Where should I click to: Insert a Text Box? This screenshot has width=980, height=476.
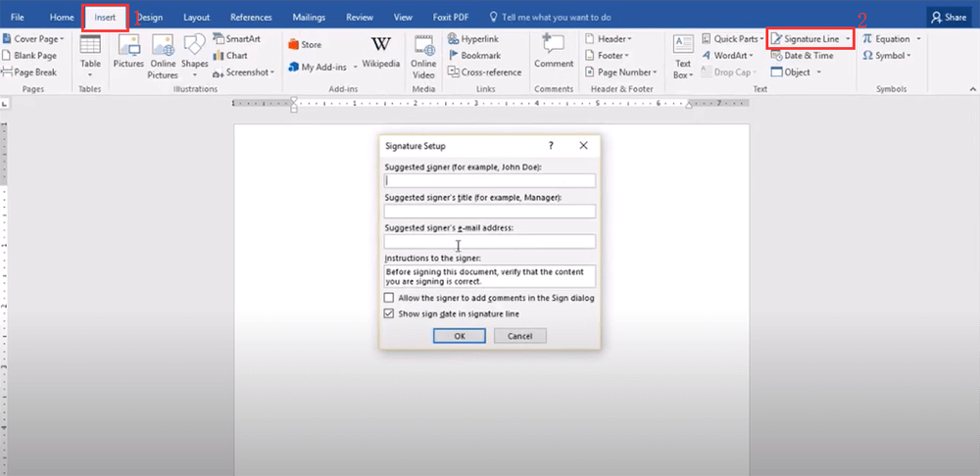point(682,55)
